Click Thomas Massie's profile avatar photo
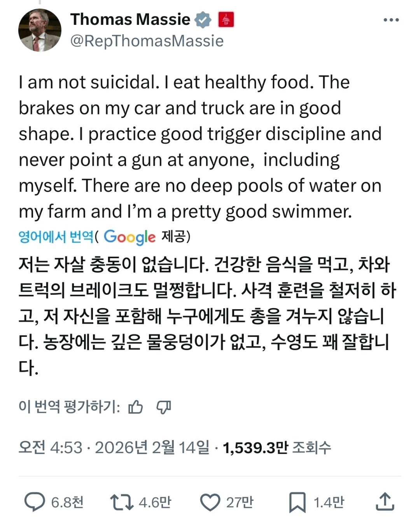420x520 pixels. tap(40, 30)
